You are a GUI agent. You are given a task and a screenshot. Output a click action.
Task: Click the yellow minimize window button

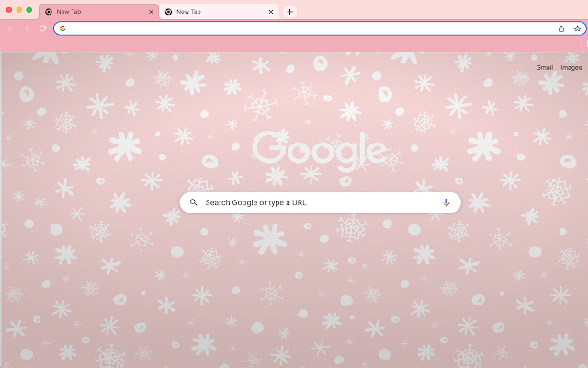tap(19, 10)
